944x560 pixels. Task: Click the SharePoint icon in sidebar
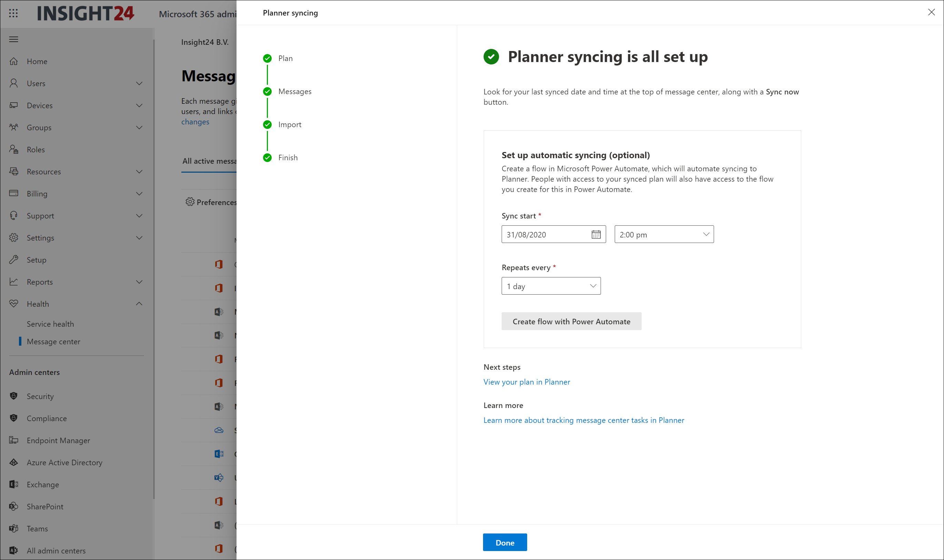tap(13, 506)
